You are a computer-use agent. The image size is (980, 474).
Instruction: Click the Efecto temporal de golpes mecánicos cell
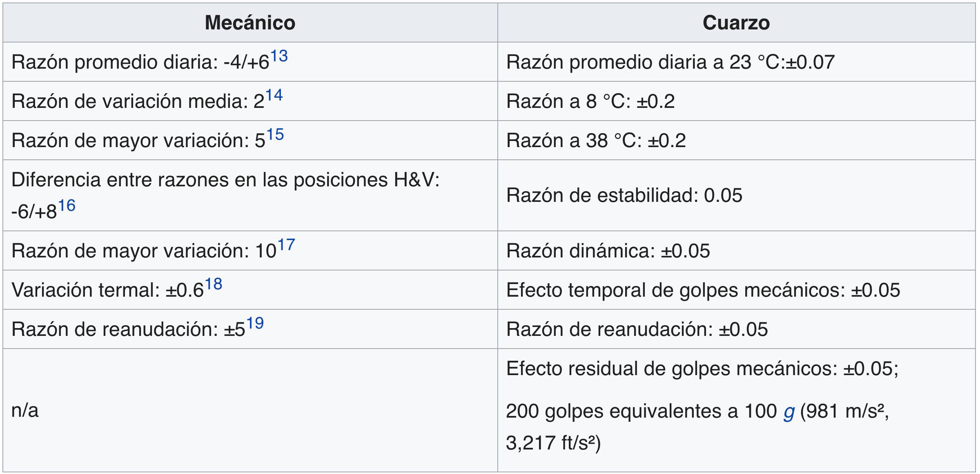703,290
